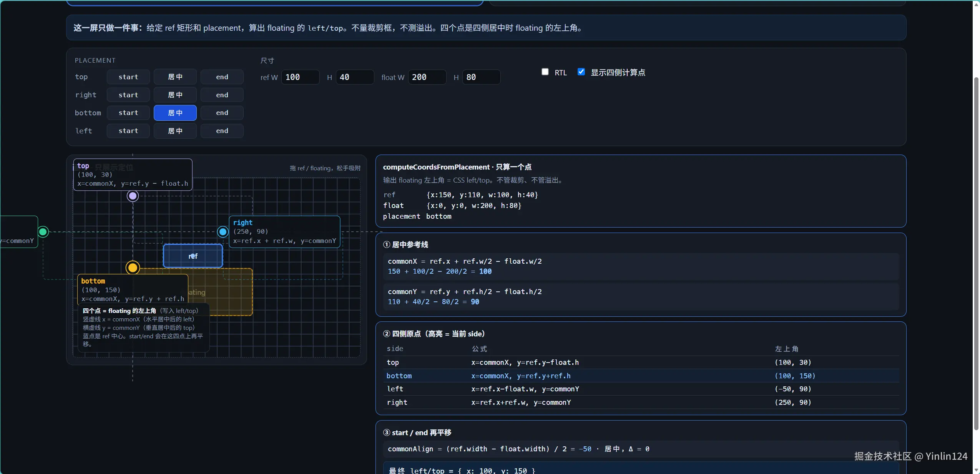Select top start placement
The height and width of the screenshot is (474, 980).
coord(128,77)
